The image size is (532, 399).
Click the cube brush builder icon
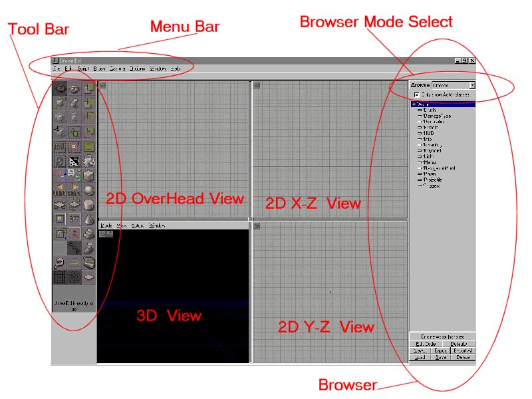point(89,176)
